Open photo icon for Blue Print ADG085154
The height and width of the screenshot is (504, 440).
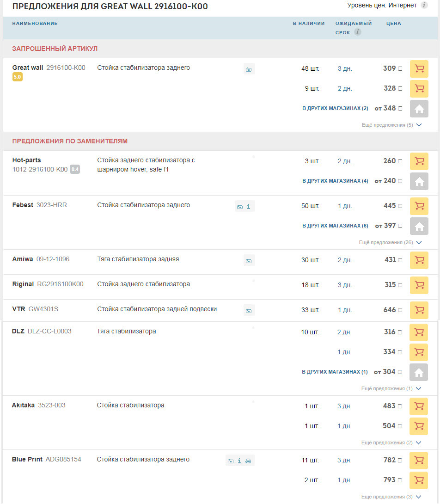231,461
